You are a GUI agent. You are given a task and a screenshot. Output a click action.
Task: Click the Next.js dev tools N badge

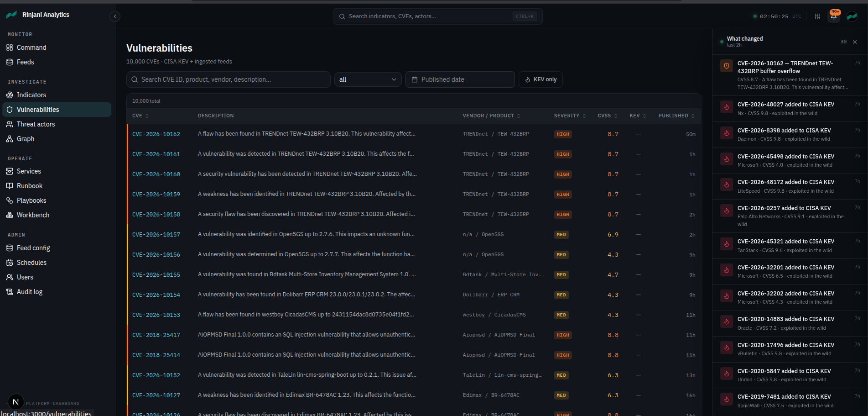16,402
